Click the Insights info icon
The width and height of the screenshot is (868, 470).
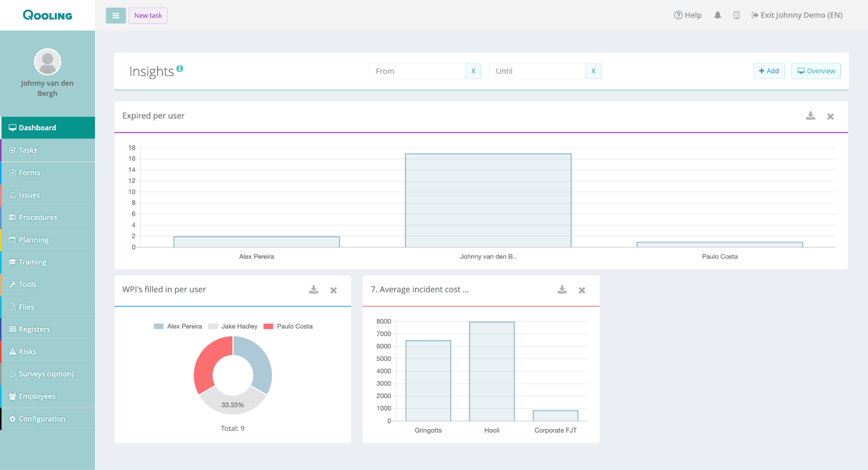click(x=180, y=68)
